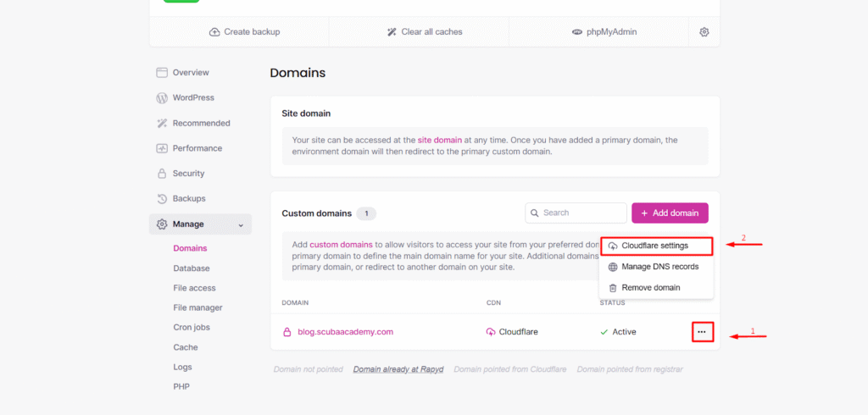Select Cloudflare settings from the menu
Image resolution: width=868 pixels, height=415 pixels.
654,246
